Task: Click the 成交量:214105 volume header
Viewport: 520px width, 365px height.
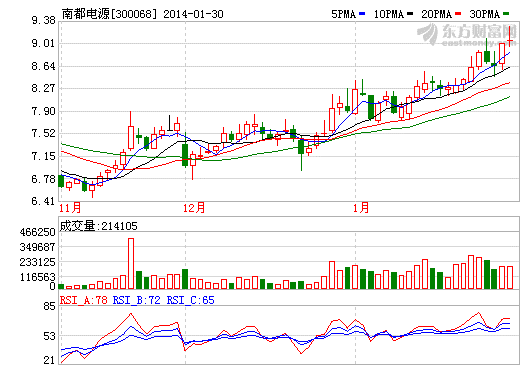Action: click(x=99, y=226)
